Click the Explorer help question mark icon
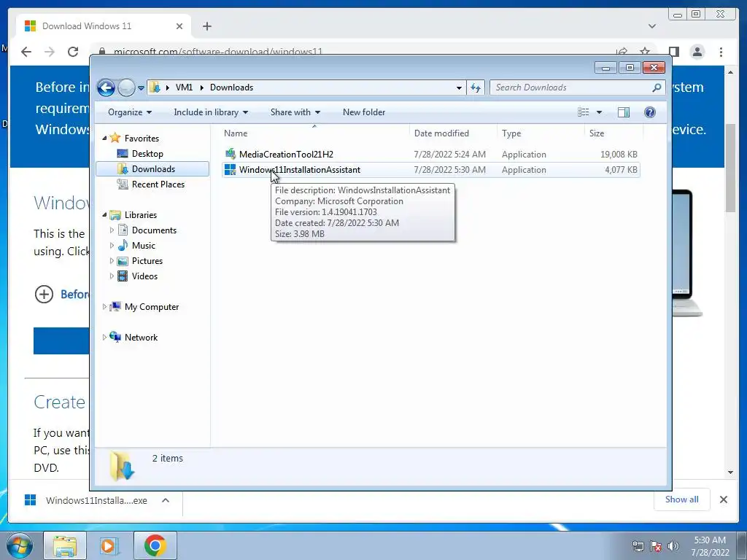Viewport: 747px width, 560px height. 649,112
